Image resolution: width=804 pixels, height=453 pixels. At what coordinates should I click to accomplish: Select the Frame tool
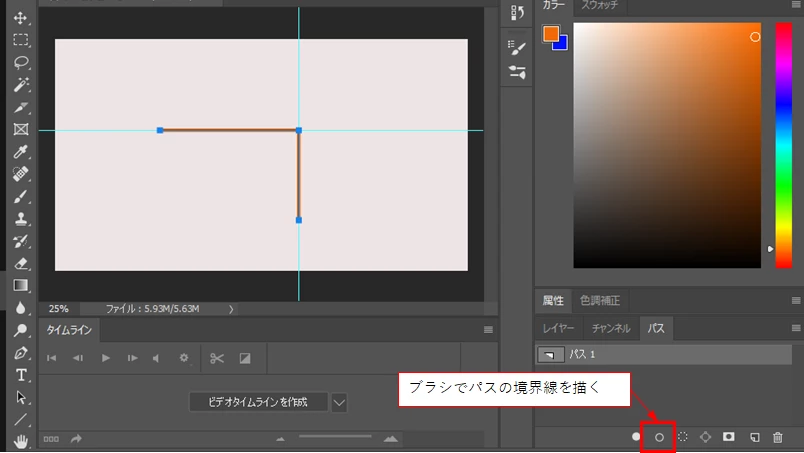(21, 129)
